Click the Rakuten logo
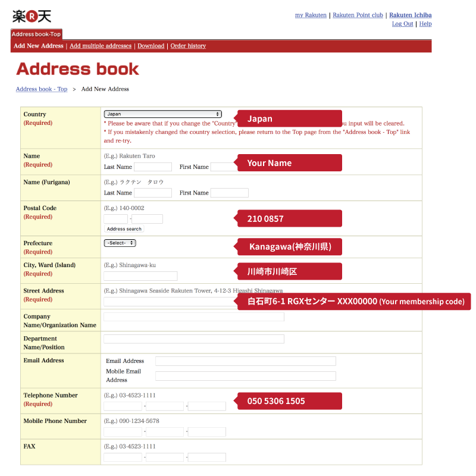 pyautogui.click(x=32, y=17)
